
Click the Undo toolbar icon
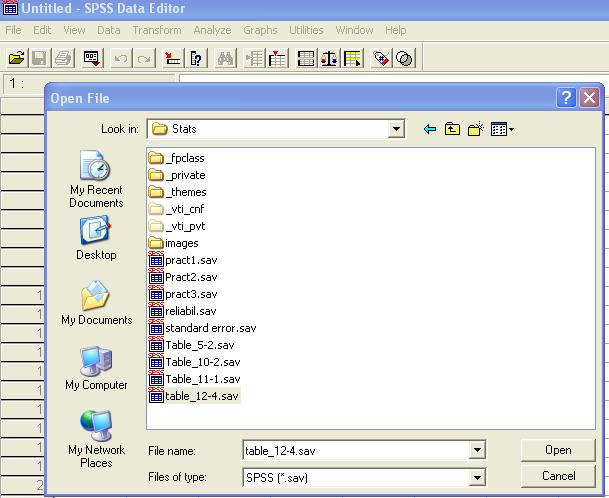coord(120,59)
